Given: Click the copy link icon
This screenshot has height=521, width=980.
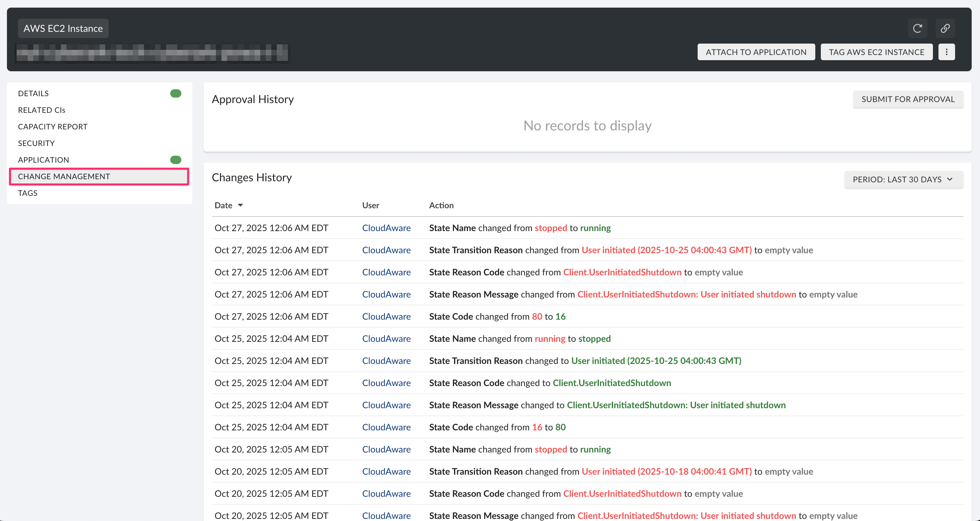Looking at the screenshot, I should 945,28.
